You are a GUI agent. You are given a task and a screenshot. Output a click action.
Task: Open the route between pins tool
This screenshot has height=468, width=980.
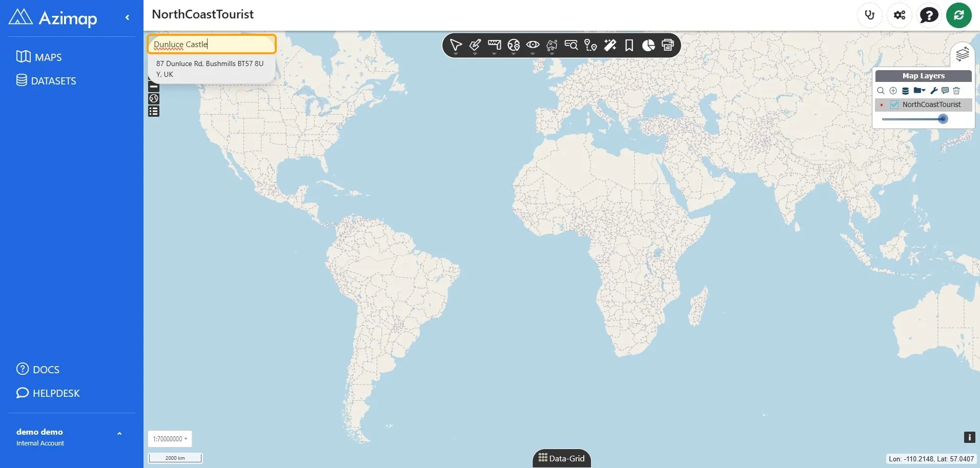[x=590, y=46]
